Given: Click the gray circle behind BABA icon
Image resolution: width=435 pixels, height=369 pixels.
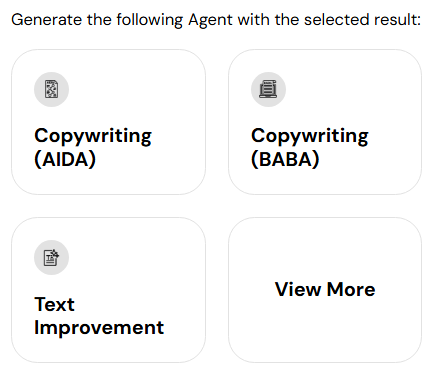Looking at the screenshot, I should tap(268, 89).
